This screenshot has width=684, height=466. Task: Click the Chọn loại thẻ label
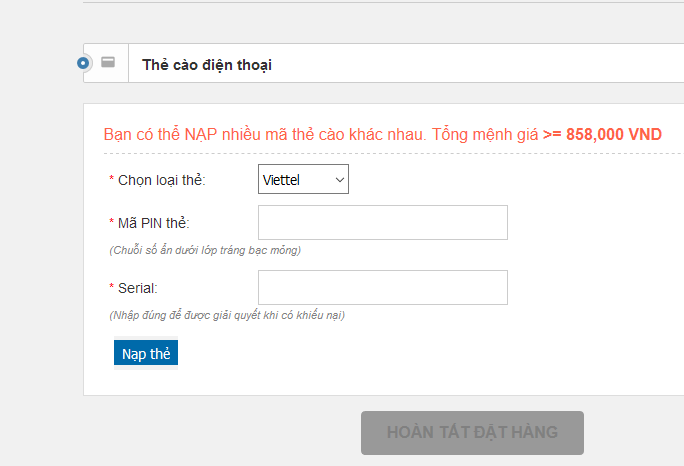coord(163,180)
